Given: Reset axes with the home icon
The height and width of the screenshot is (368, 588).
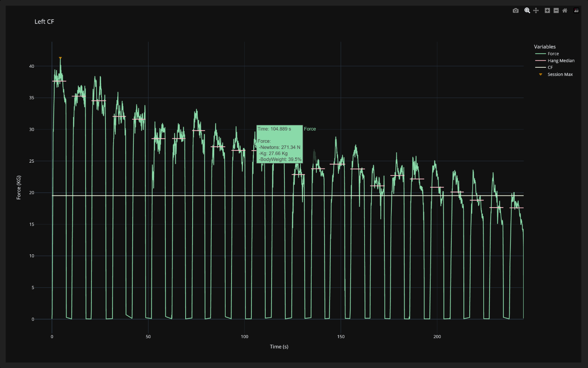Looking at the screenshot, I should click(x=565, y=11).
